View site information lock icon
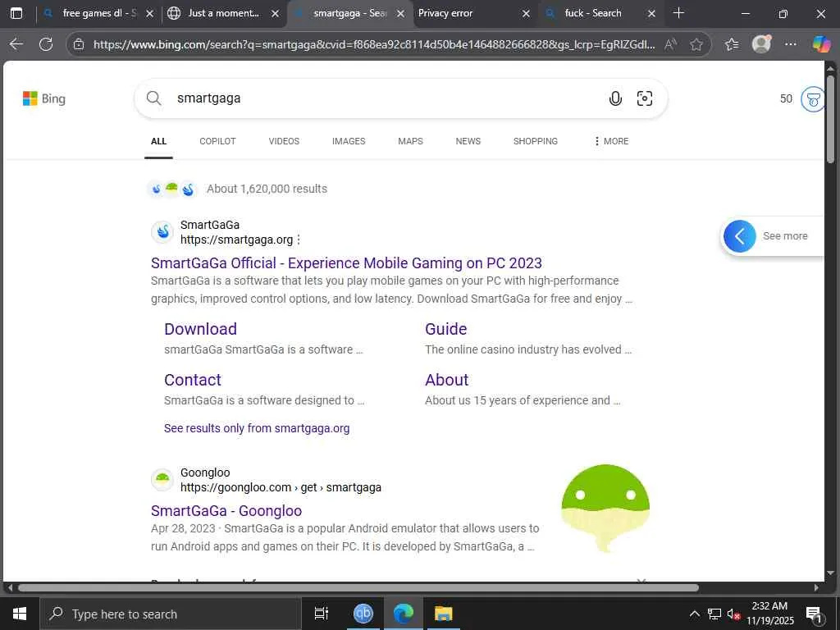840x630 pixels. click(79, 44)
